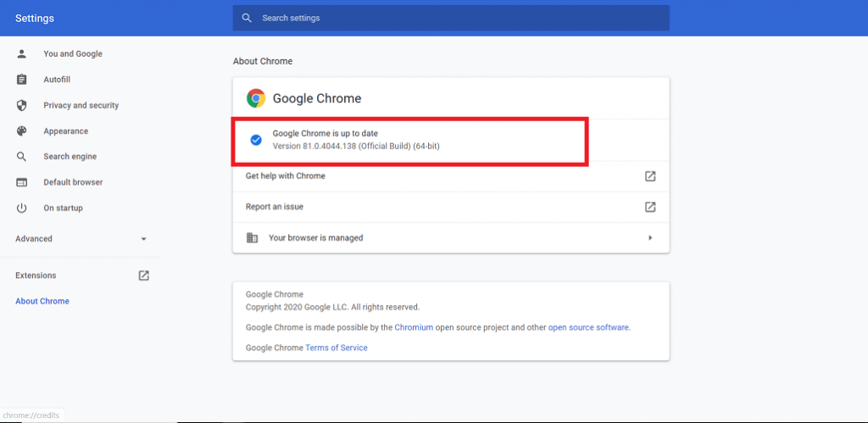Click Google Chrome is up to date text
Image resolution: width=868 pixels, height=423 pixels.
(325, 133)
